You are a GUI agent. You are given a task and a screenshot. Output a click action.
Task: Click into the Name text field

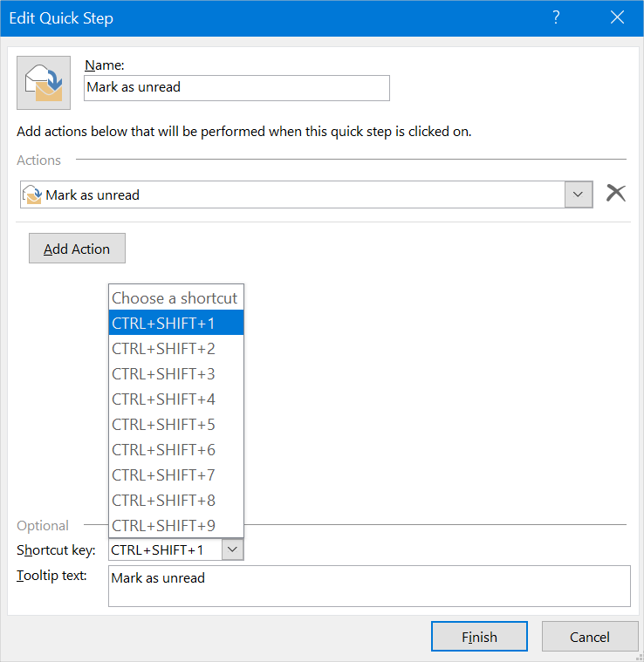[236, 87]
